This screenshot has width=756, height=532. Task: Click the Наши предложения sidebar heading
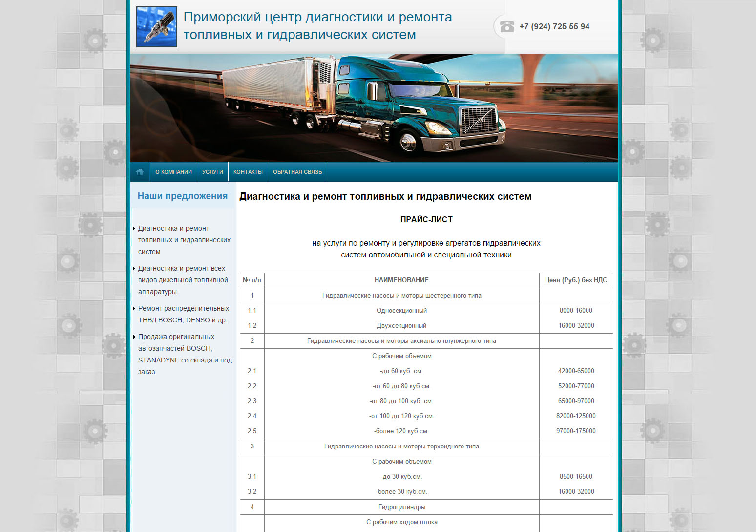point(183,196)
